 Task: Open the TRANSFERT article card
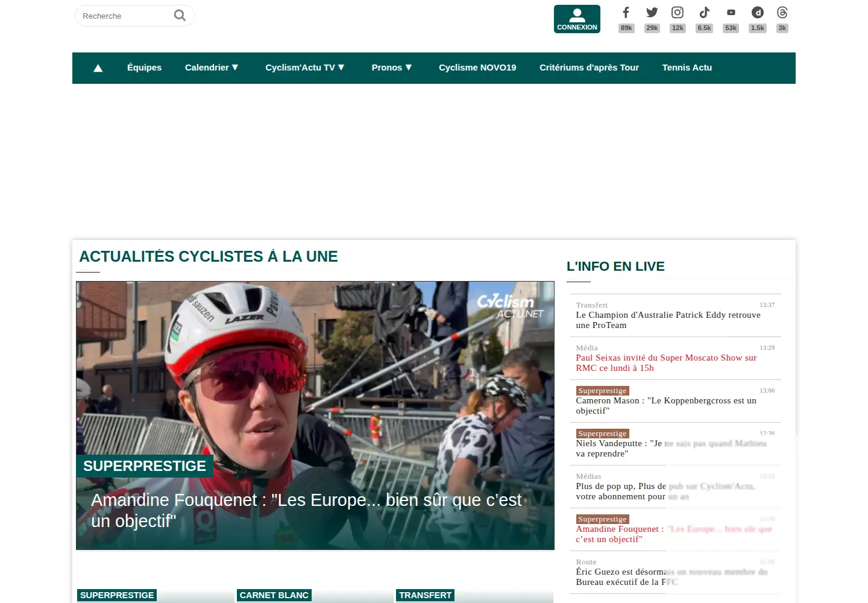point(474,596)
